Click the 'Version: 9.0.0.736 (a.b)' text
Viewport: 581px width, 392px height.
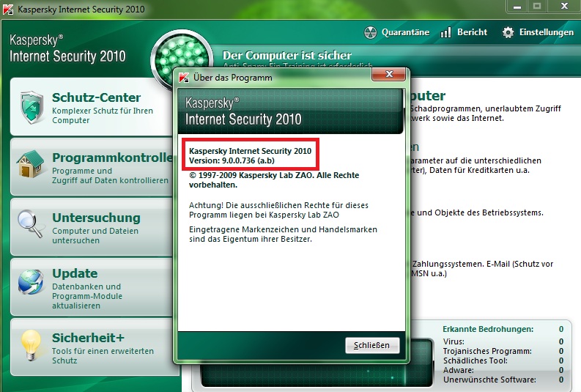232,160
